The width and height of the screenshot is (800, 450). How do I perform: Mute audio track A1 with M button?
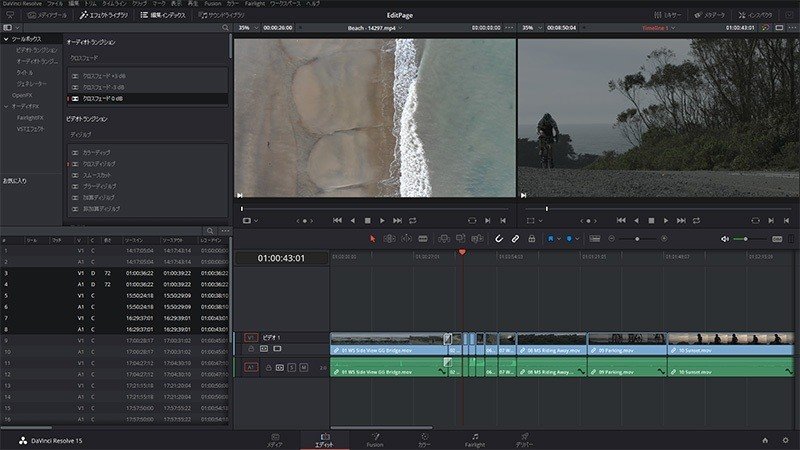click(303, 368)
